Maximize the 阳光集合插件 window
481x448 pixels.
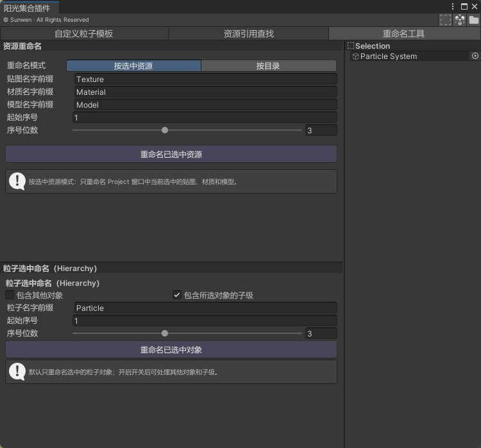pyautogui.click(x=464, y=6)
